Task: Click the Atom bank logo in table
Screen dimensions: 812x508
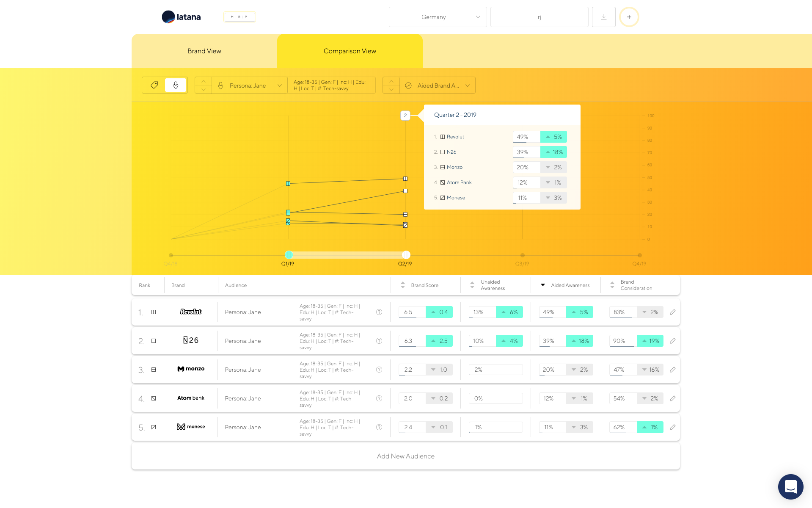Action: click(191, 398)
